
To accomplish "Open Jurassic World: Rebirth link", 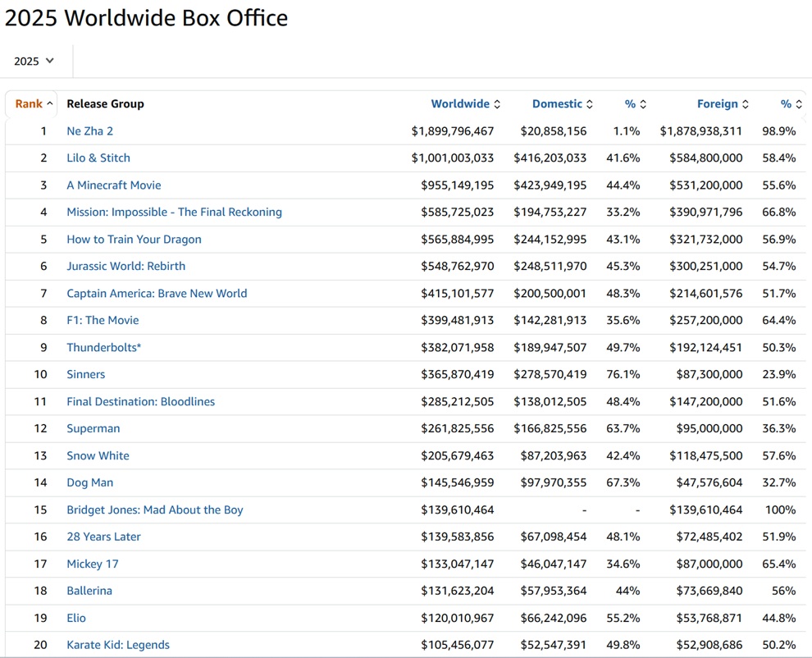I will point(125,267).
